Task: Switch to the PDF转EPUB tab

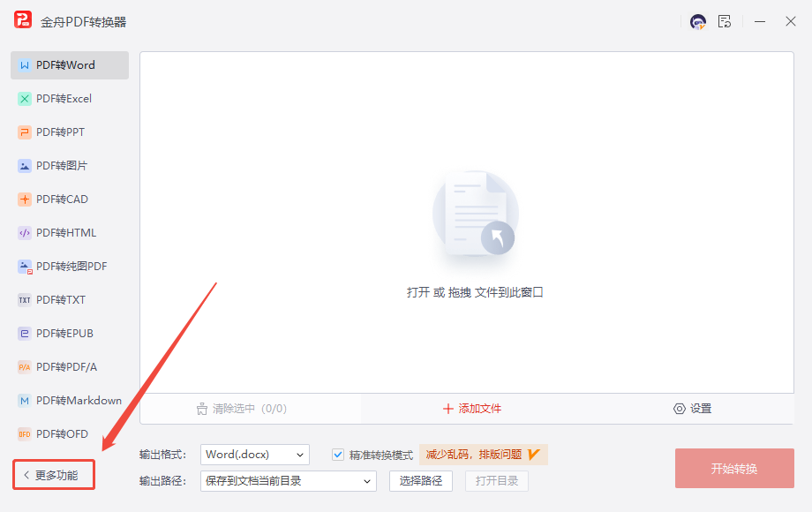Action: click(64, 334)
